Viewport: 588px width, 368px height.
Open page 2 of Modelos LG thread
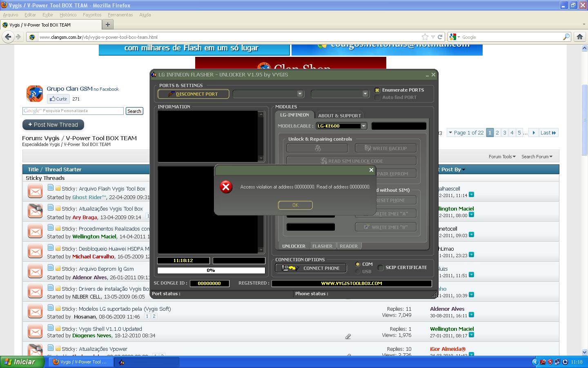point(154,316)
